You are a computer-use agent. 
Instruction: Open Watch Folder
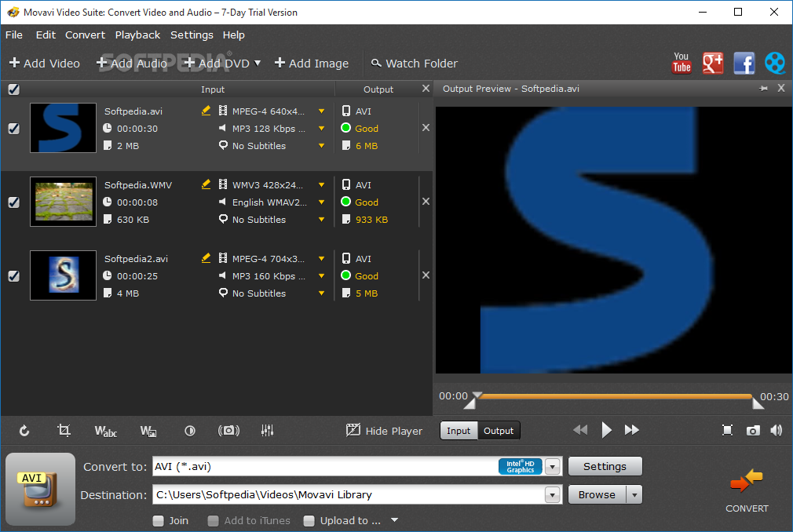(415, 63)
